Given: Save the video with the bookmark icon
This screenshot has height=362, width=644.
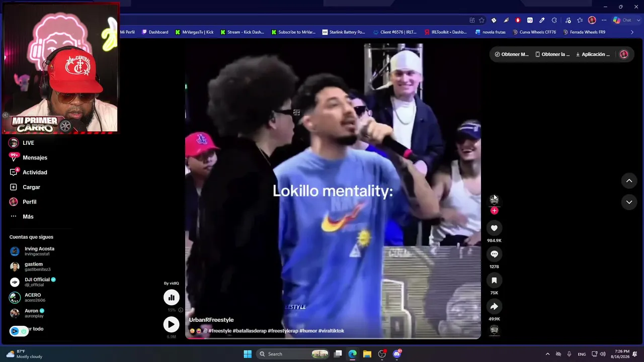Looking at the screenshot, I should 494,281.
